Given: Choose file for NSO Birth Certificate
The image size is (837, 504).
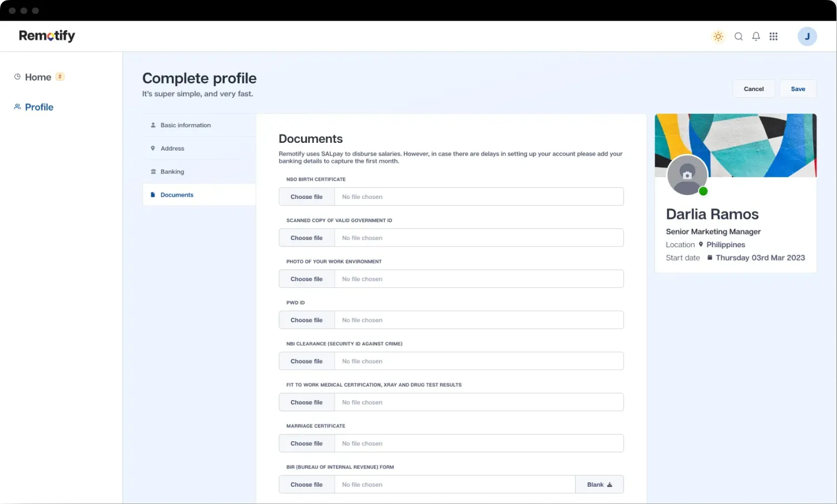Looking at the screenshot, I should click(x=306, y=197).
